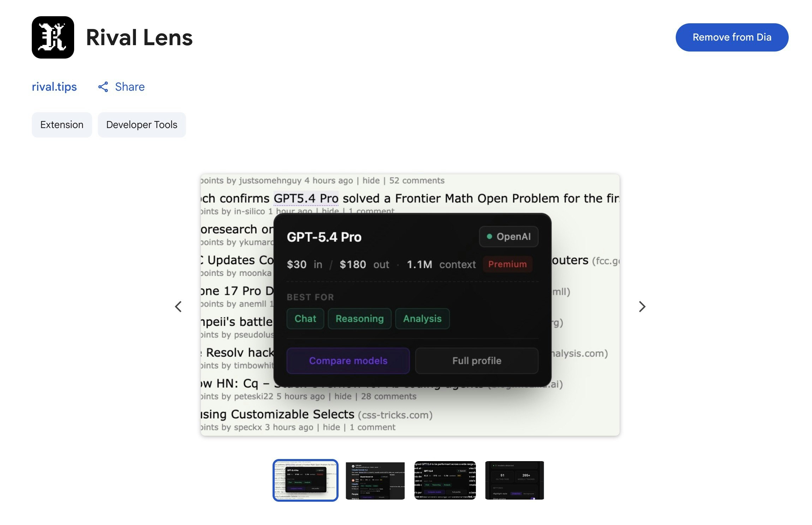Open the rival.tips website link
Image resolution: width=812 pixels, height=525 pixels.
[54, 87]
